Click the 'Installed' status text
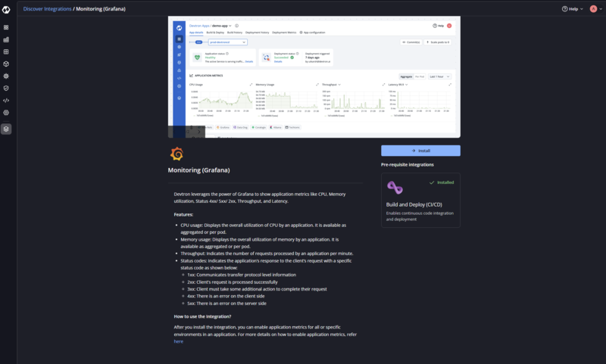This screenshot has width=606, height=364. click(445, 182)
